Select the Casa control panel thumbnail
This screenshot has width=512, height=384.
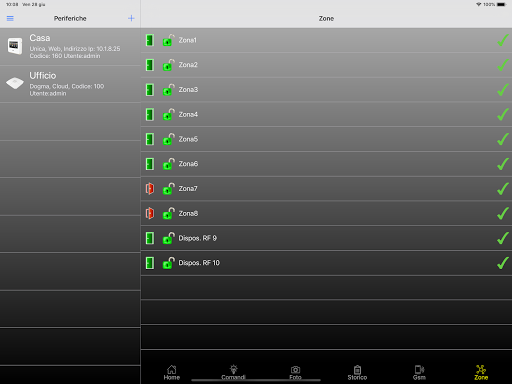click(15, 46)
